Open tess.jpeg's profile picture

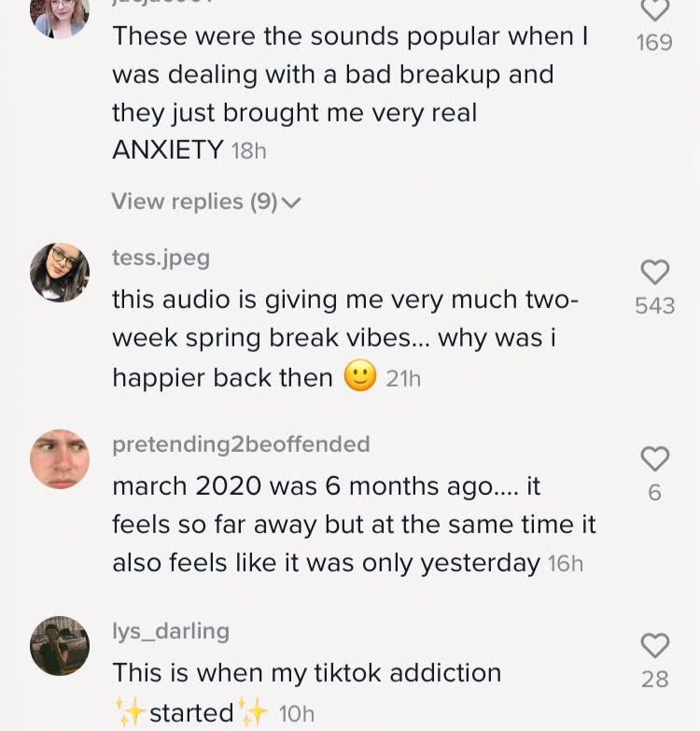[x=60, y=273]
